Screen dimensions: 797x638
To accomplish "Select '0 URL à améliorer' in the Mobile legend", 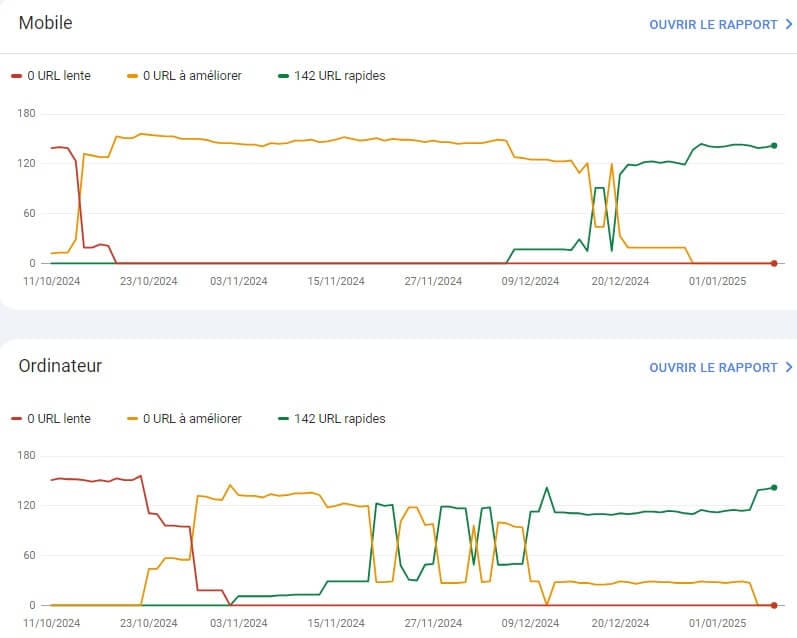I will [x=192, y=76].
